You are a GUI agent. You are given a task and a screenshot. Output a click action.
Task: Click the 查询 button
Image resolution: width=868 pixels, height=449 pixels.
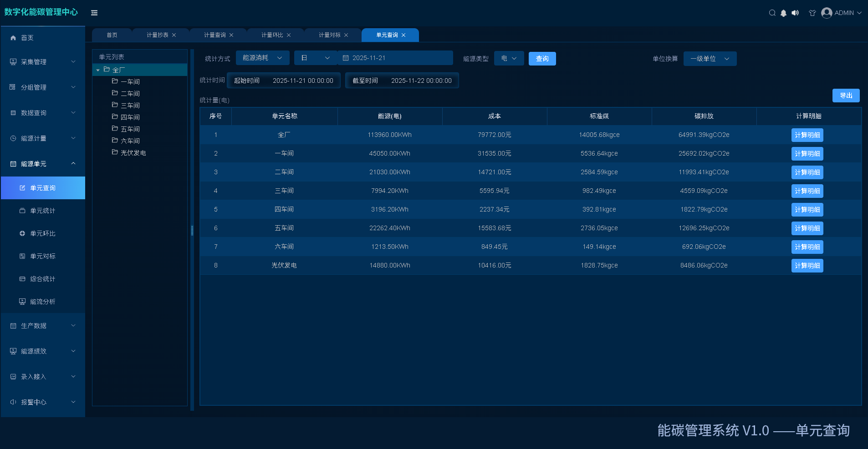tap(542, 59)
